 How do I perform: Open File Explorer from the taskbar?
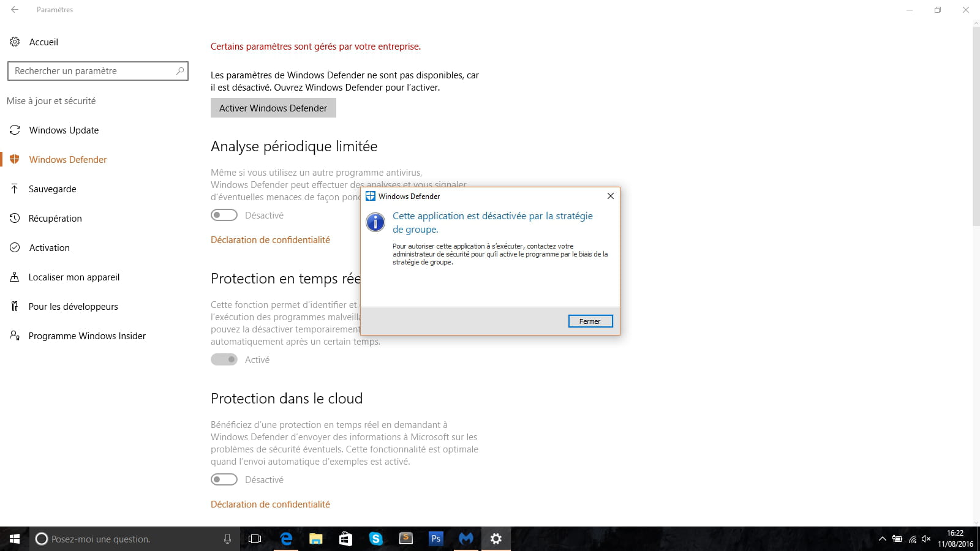click(316, 539)
